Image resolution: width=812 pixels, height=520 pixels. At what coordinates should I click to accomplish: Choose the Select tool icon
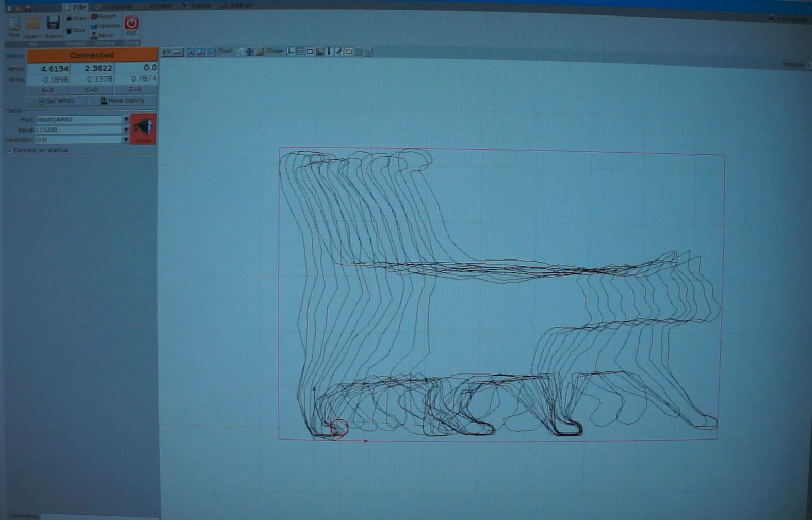(240, 52)
